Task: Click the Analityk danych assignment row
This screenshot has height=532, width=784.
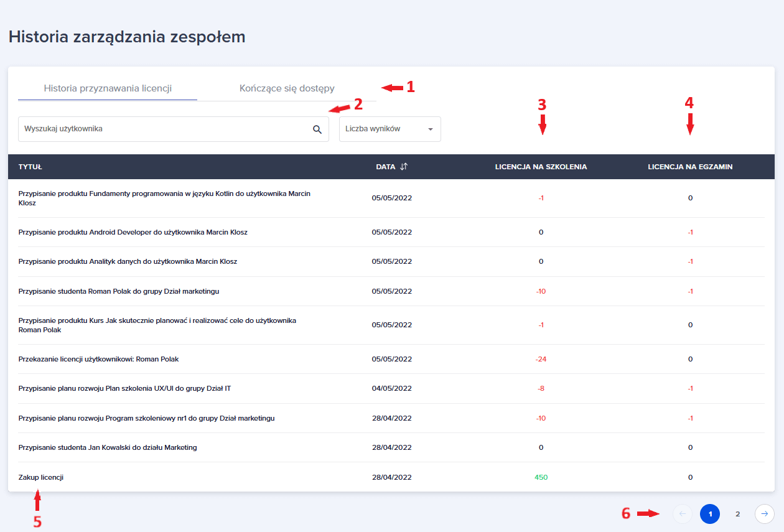Action: click(x=128, y=261)
